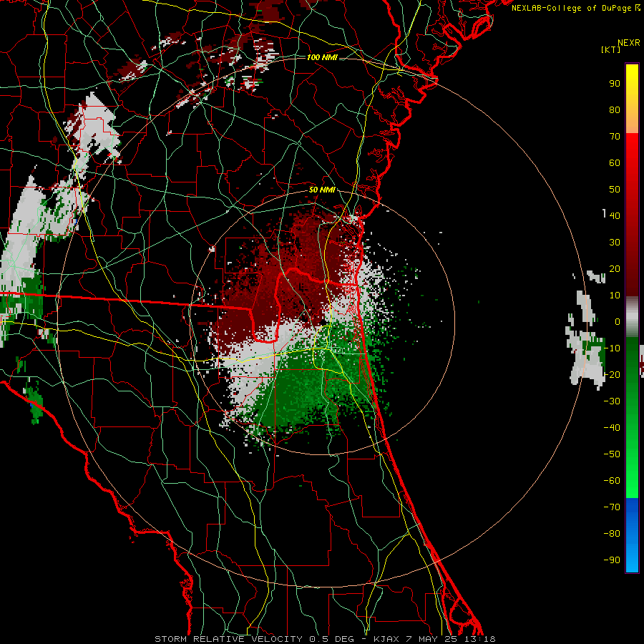Click the [KT] units label

click(611, 49)
